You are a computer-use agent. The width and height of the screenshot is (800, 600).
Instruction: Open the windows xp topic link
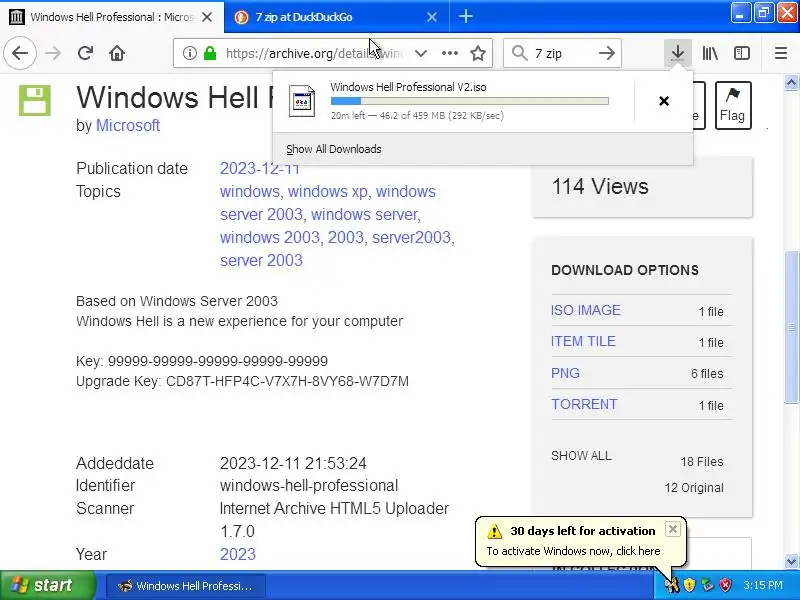click(328, 191)
